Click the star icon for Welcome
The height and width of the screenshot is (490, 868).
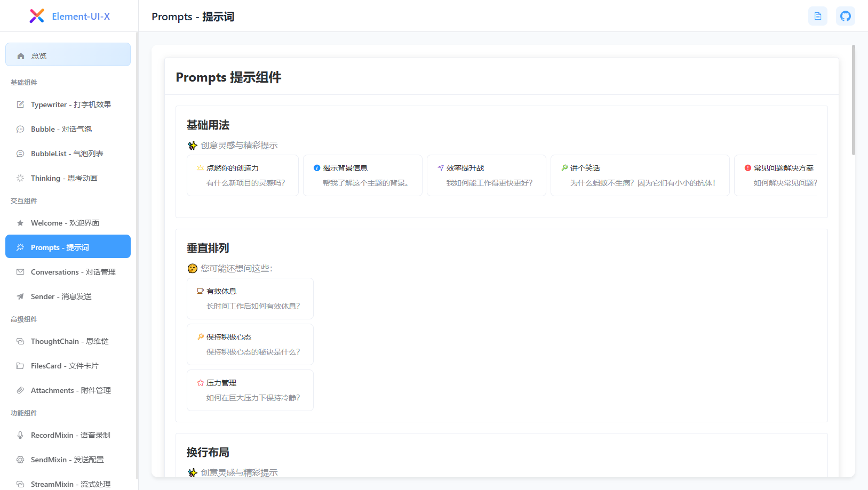[x=20, y=223]
